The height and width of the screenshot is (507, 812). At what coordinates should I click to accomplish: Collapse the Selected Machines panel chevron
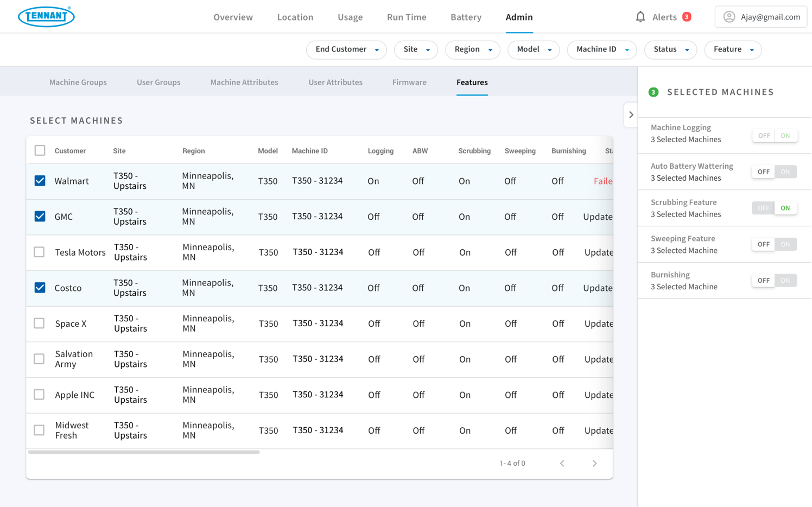(x=631, y=115)
